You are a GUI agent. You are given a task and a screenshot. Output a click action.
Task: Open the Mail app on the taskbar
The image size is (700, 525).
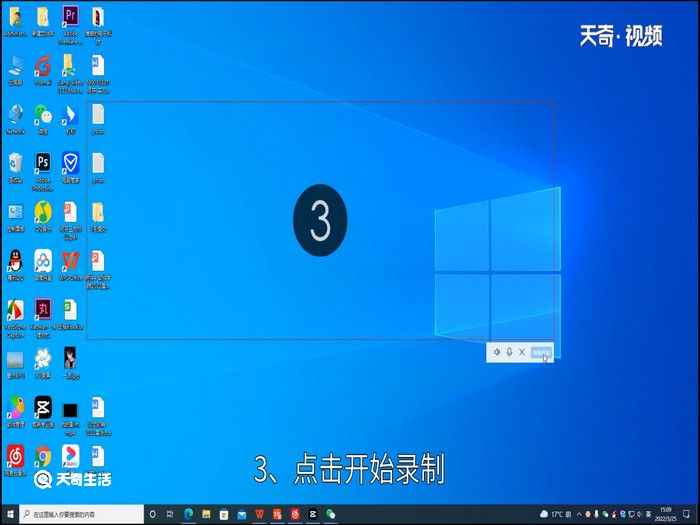click(x=242, y=515)
